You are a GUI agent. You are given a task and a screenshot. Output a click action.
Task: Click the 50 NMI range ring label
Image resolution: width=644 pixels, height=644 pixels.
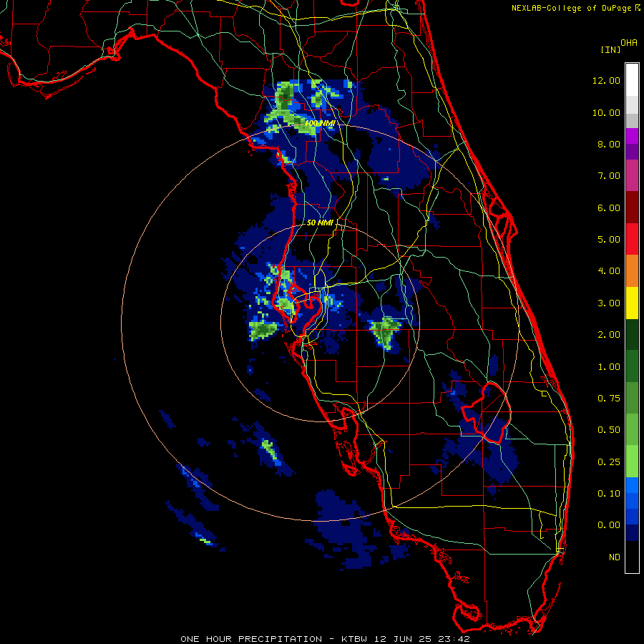(320, 223)
